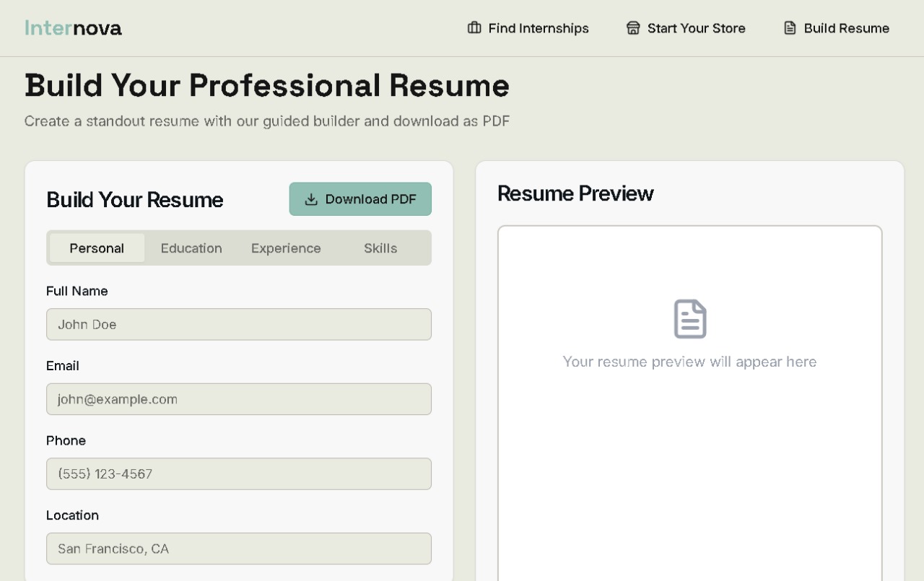Viewport: 924px width, 581px height.
Task: Open the Find Internships text link
Action: (539, 28)
